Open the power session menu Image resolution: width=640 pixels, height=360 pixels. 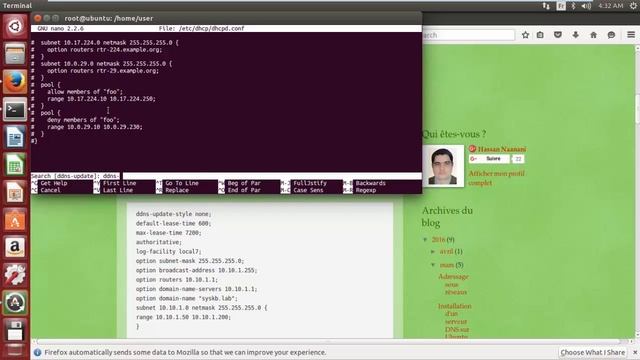pyautogui.click(x=632, y=6)
